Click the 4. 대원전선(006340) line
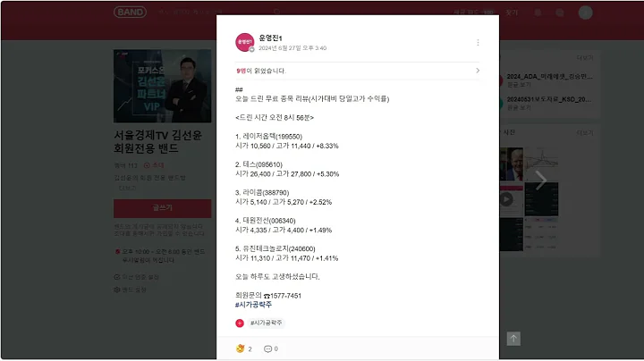 [266, 221]
